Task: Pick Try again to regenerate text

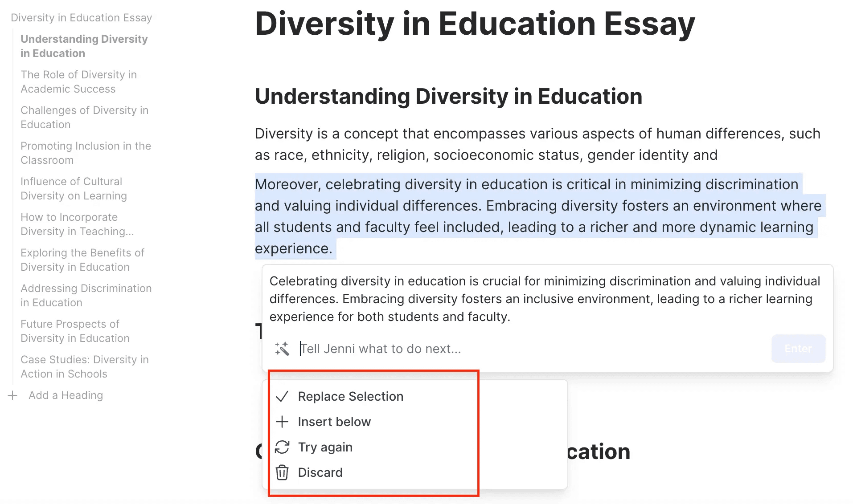Action: 325,447
